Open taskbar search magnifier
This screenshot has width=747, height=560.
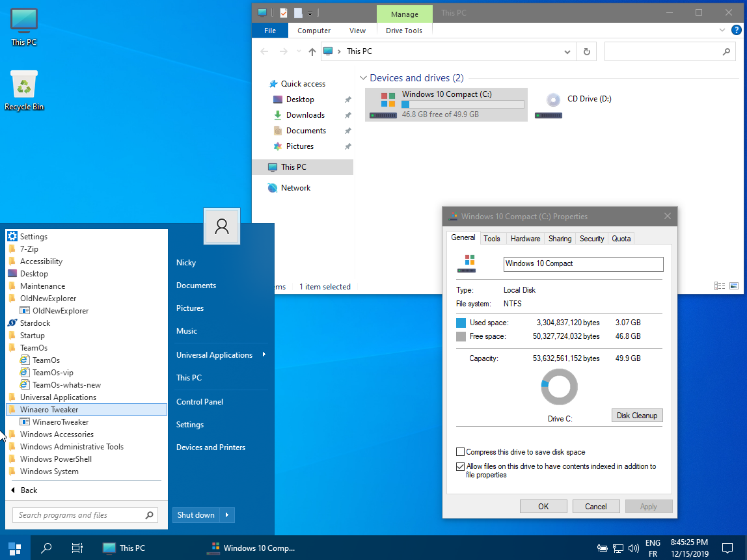46,548
